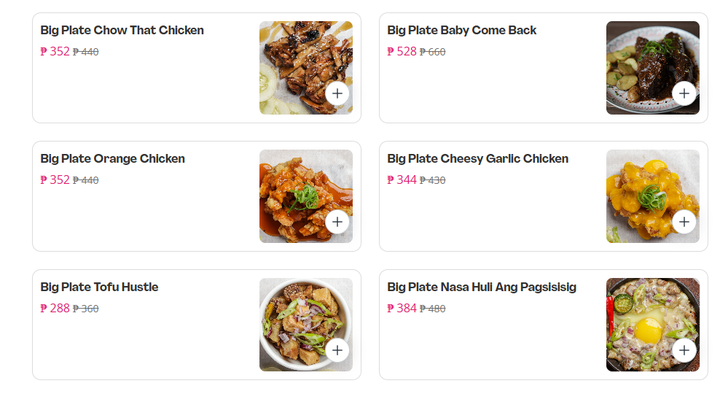Click the ₱ 528 price on Baby Come Back

[402, 51]
